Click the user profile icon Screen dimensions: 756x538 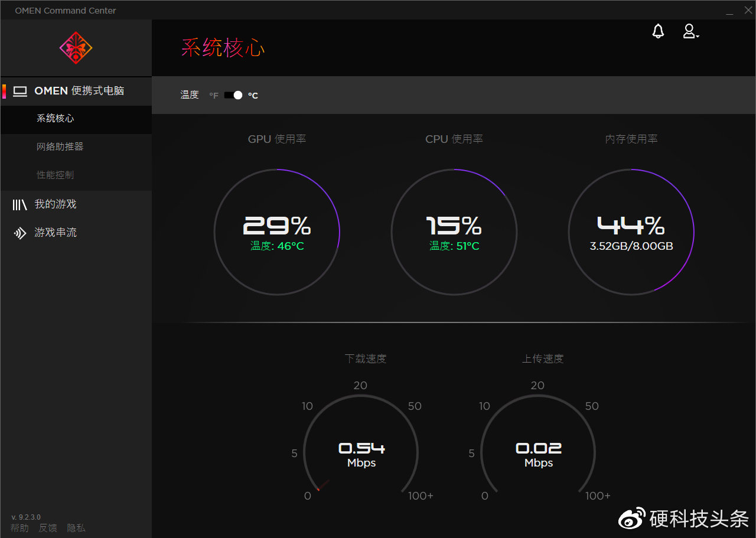pos(689,31)
